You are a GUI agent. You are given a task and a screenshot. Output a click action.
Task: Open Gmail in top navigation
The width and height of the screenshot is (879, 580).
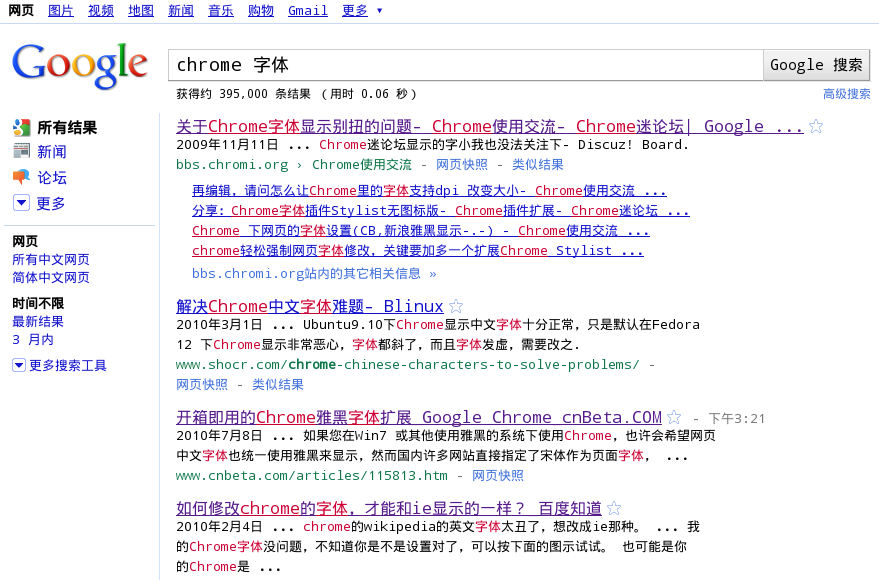(x=308, y=11)
